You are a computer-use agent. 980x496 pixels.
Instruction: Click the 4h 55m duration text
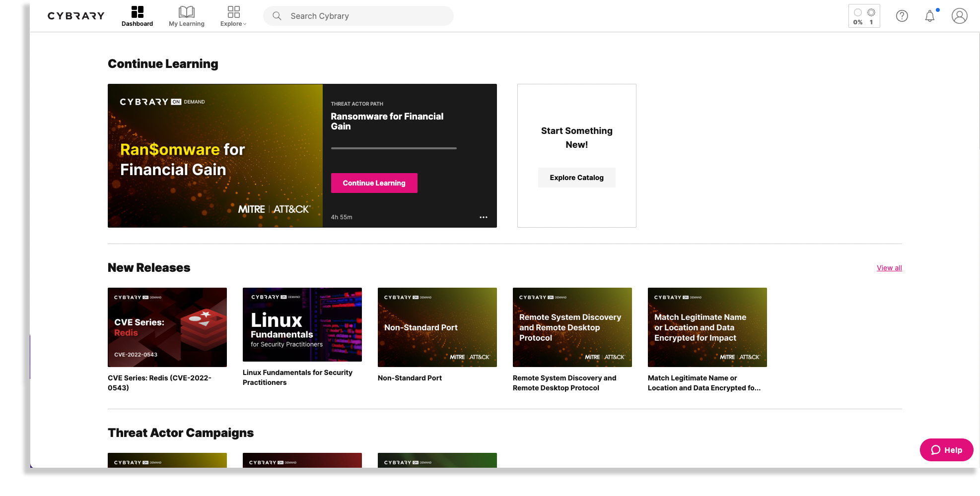tap(342, 217)
